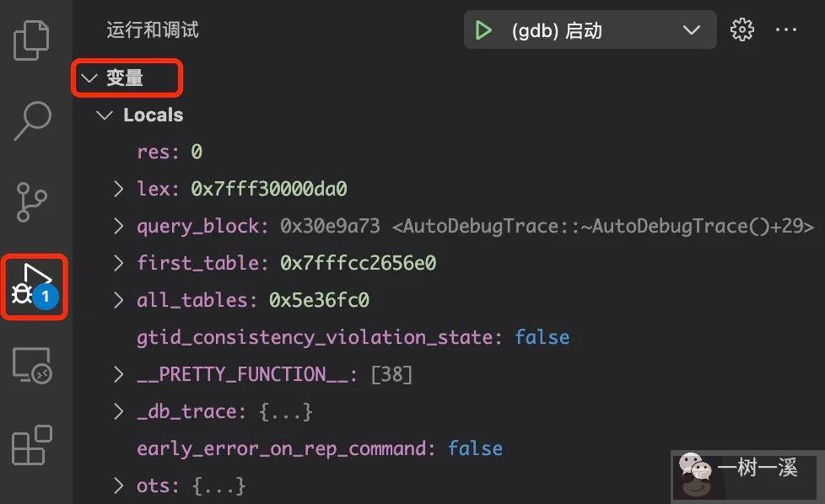Launch debugging via (gdb) 启动 button

tap(574, 29)
